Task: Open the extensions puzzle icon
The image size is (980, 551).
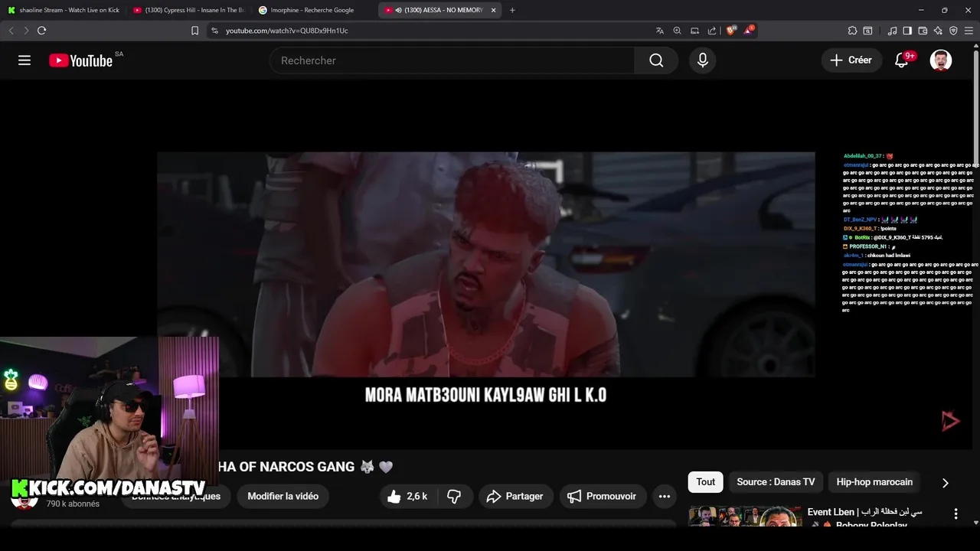Action: pyautogui.click(x=852, y=31)
